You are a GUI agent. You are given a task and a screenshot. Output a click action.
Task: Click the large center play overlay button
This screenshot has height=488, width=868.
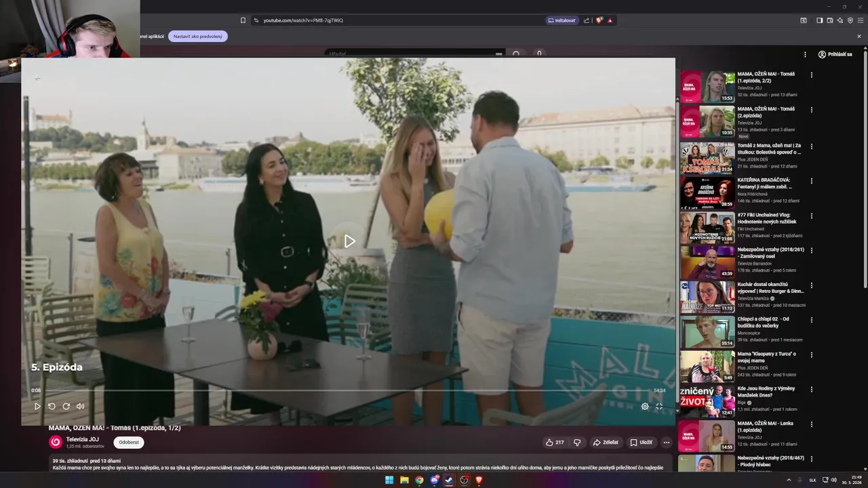pos(349,241)
